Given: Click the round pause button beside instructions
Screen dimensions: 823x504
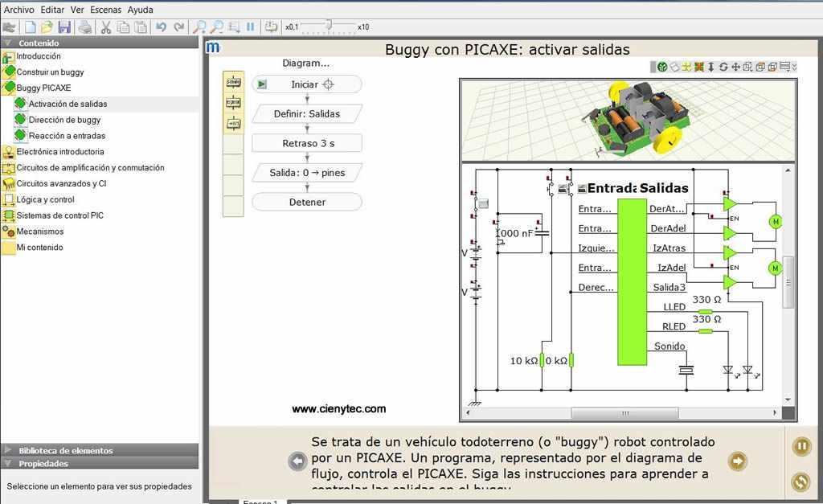Looking at the screenshot, I should pos(800,447).
